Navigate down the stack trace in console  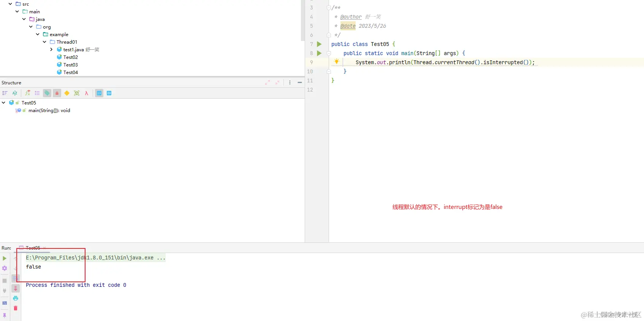(15, 268)
